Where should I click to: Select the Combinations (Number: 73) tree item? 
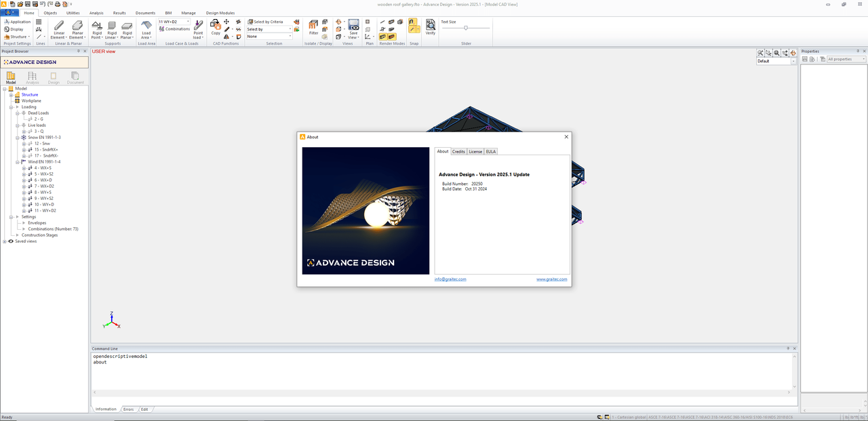coord(53,229)
